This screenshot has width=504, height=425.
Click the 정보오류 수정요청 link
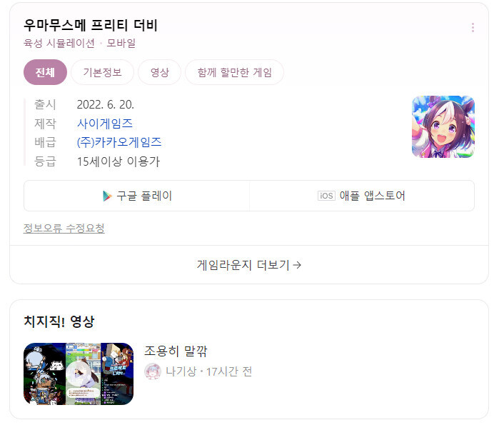pyautogui.click(x=64, y=228)
